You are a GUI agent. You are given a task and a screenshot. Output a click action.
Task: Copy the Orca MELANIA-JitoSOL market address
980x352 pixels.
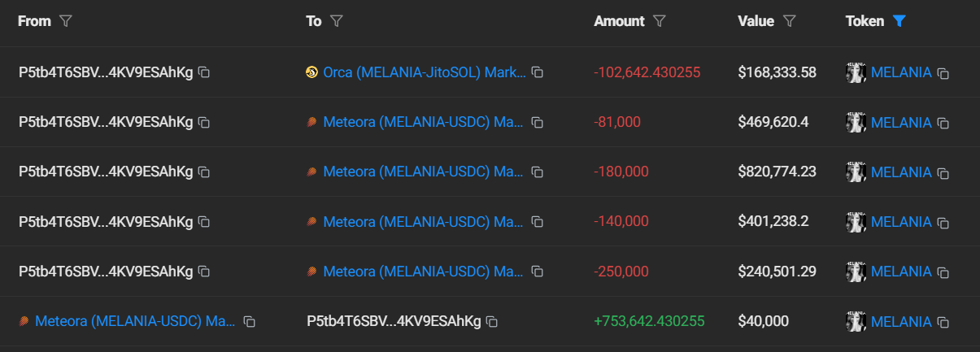click(538, 73)
